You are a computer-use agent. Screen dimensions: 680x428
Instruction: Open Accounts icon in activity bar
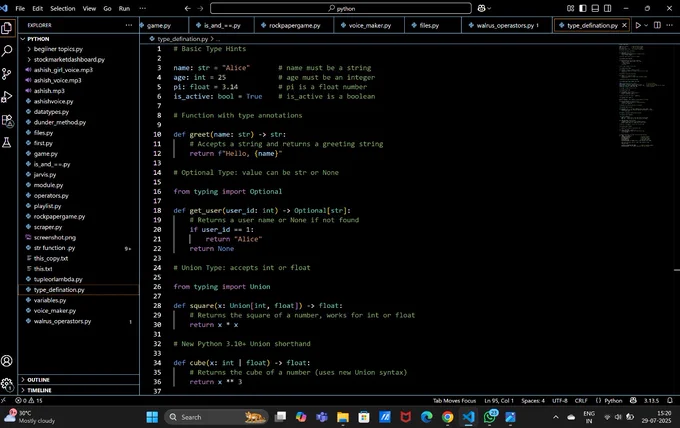click(x=7, y=361)
